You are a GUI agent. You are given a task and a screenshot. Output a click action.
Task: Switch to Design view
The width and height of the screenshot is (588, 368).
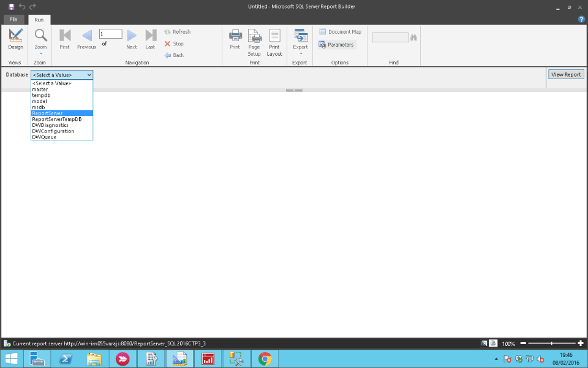tap(15, 39)
